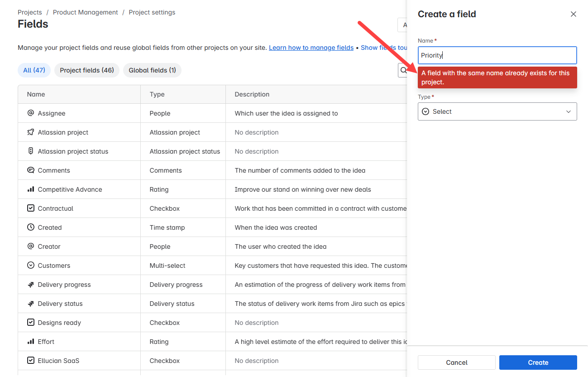Click the clock icon next to Created
The width and height of the screenshot is (588, 377).
point(31,227)
